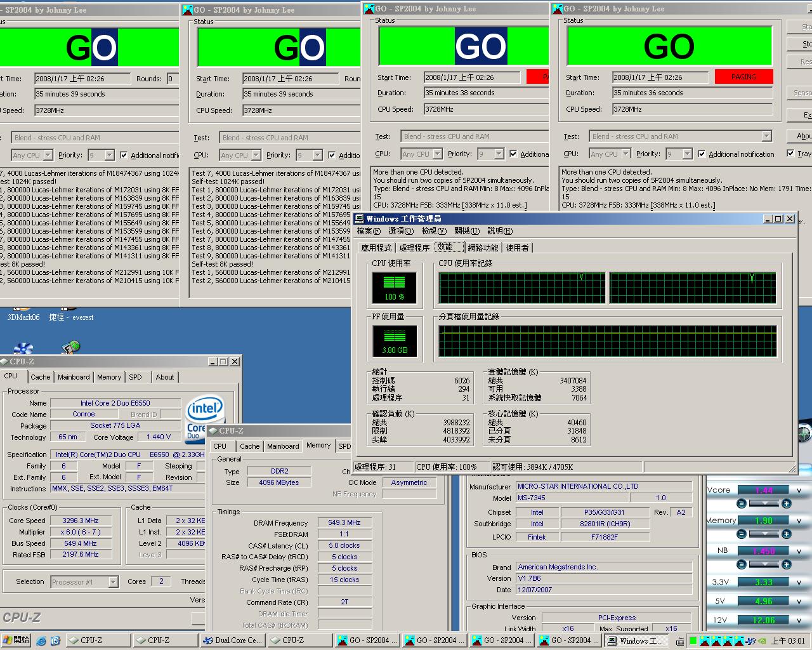Screen dimensions: 812x650
Task: Click the mainboard model 'MS-7345'
Action: click(573, 498)
